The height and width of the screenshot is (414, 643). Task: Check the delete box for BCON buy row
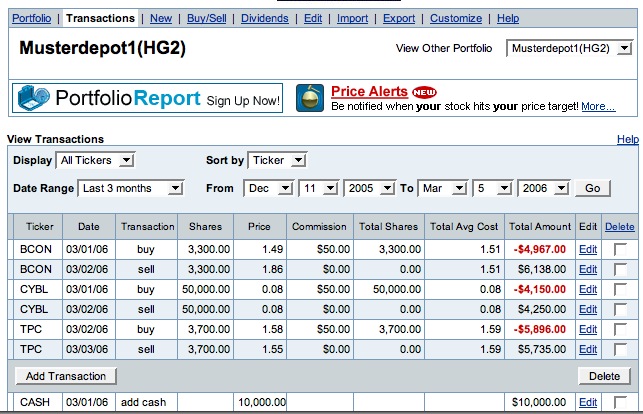coord(620,249)
